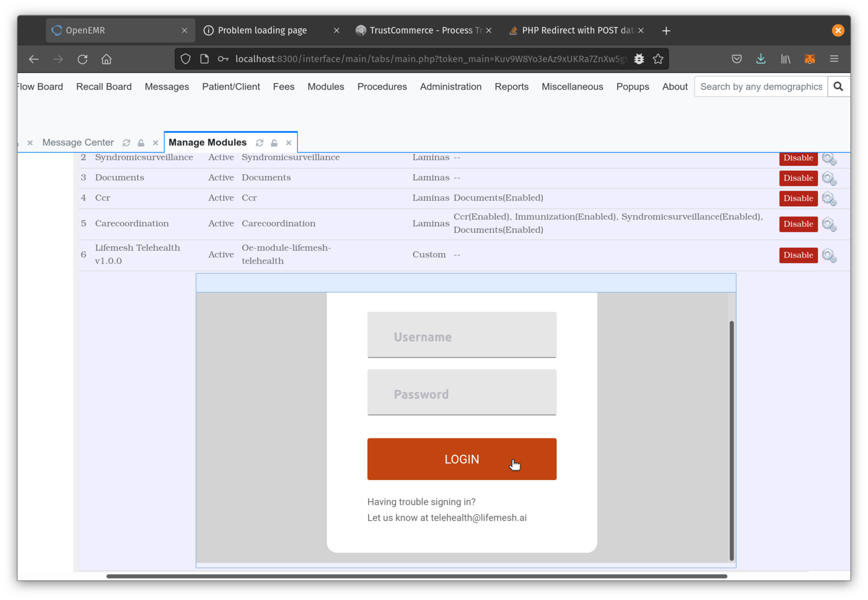Reload the current browser page

click(x=83, y=59)
